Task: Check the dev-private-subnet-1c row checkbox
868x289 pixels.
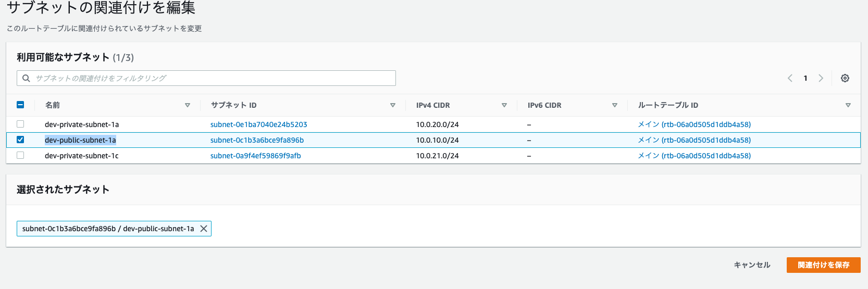Action: (x=20, y=155)
